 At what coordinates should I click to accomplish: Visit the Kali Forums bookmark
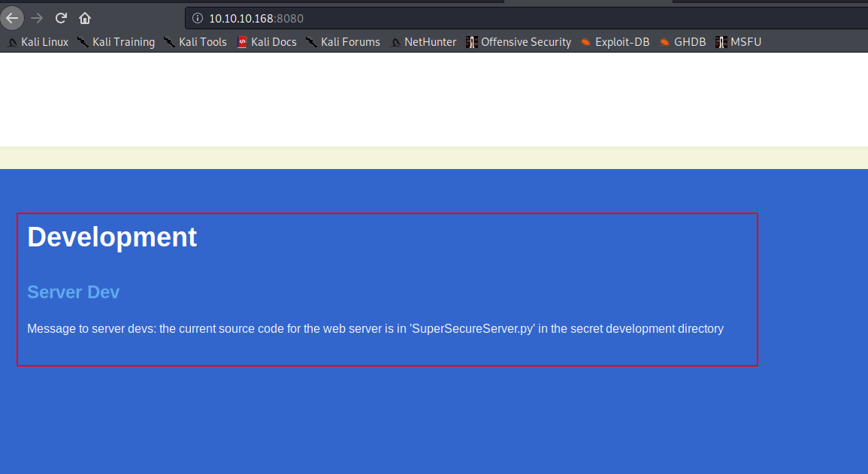click(343, 42)
